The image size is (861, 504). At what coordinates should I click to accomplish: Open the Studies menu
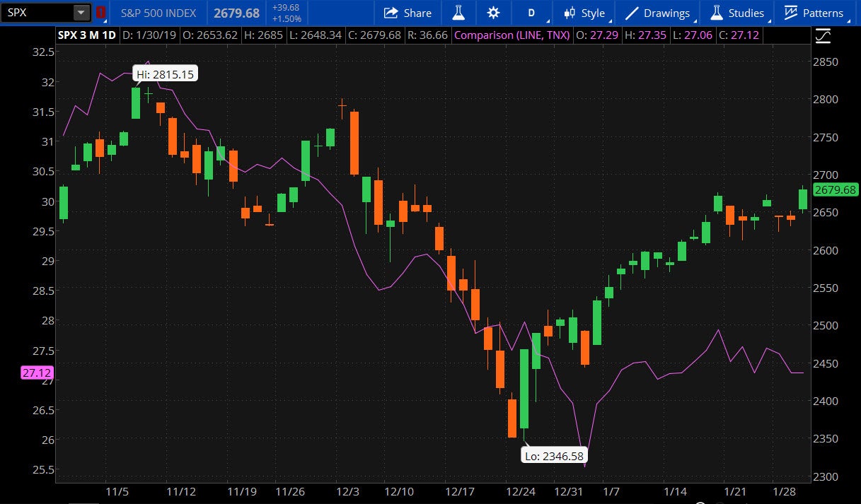[736, 13]
